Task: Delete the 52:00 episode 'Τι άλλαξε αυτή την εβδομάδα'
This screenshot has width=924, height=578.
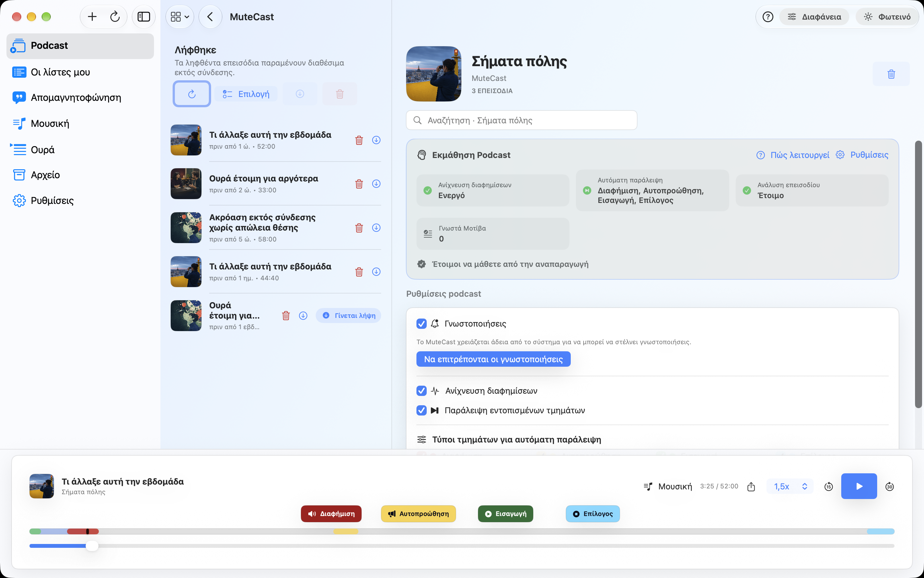Action: click(359, 140)
